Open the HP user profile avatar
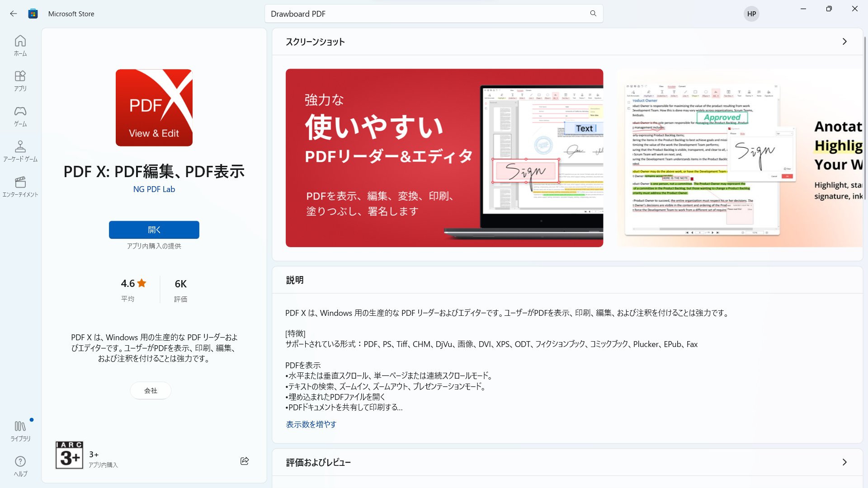The height and width of the screenshot is (488, 868). 751,14
